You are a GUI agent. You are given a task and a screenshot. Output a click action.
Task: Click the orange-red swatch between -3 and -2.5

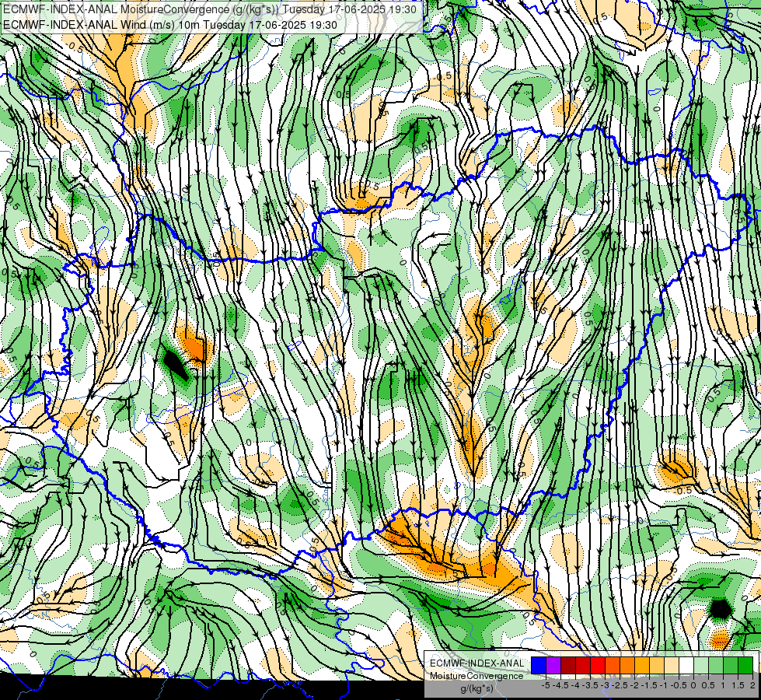(x=613, y=666)
